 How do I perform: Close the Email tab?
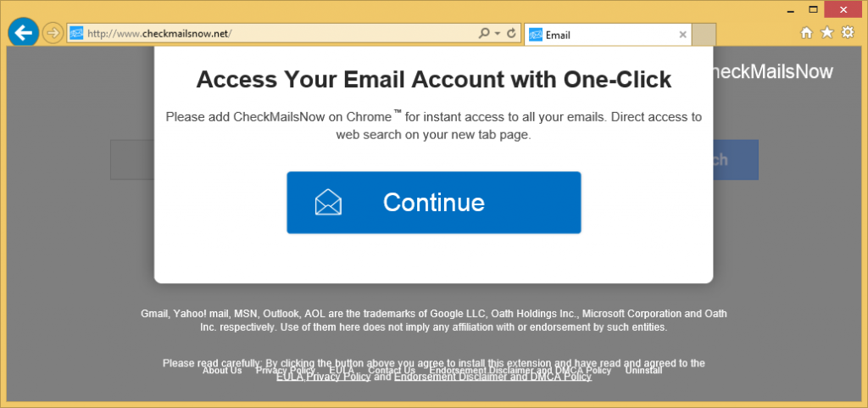(x=681, y=35)
